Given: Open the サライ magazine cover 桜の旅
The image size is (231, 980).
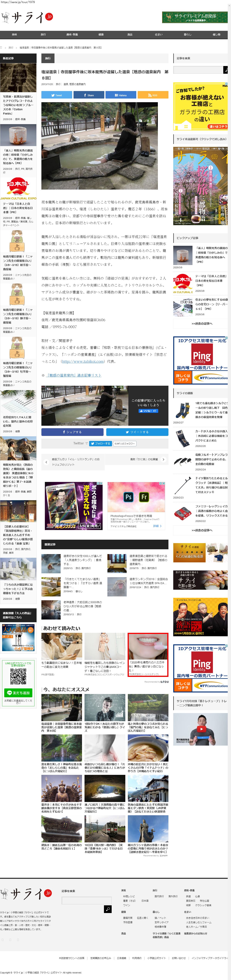Looking at the screenshot, I should tap(201, 186).
